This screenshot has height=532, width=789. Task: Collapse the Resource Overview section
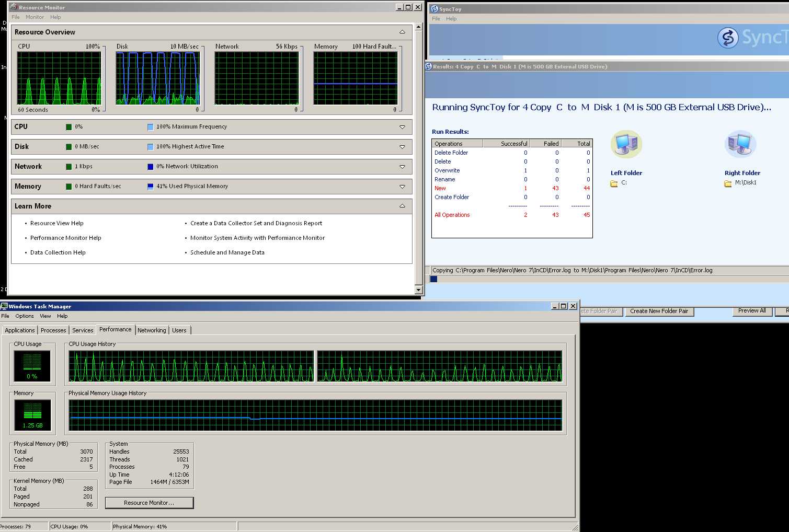402,32
